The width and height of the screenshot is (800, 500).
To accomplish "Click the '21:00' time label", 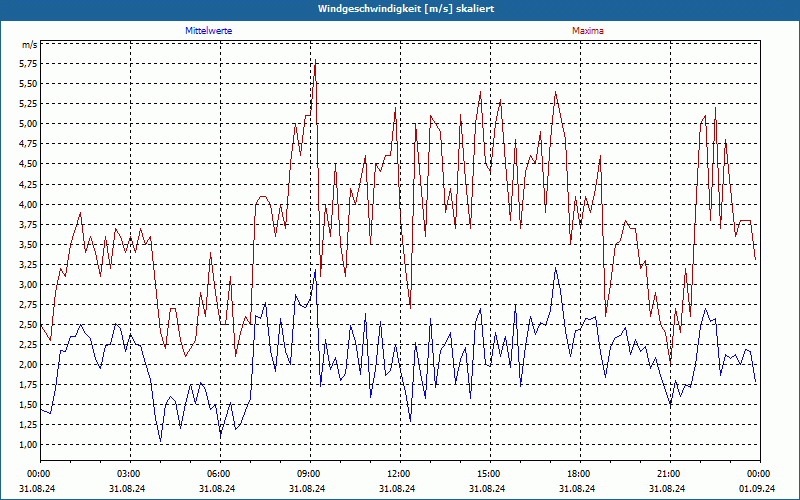I will 670,474.
